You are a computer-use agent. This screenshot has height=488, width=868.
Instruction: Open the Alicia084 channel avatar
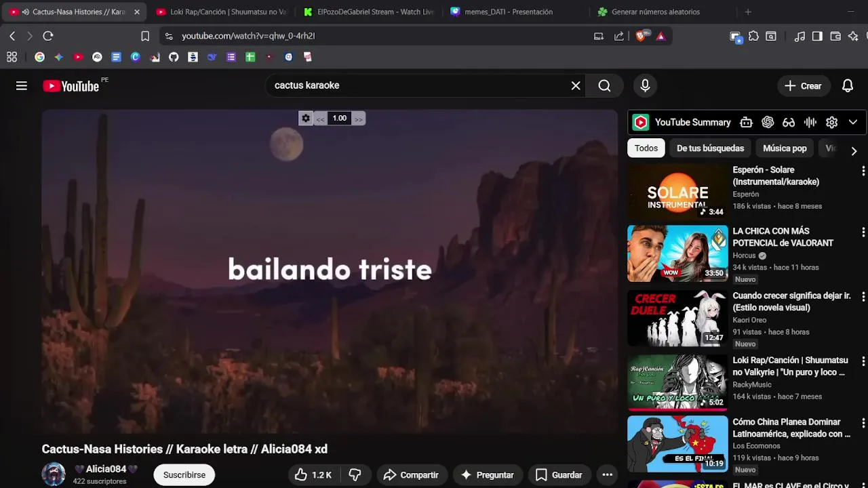click(x=54, y=474)
